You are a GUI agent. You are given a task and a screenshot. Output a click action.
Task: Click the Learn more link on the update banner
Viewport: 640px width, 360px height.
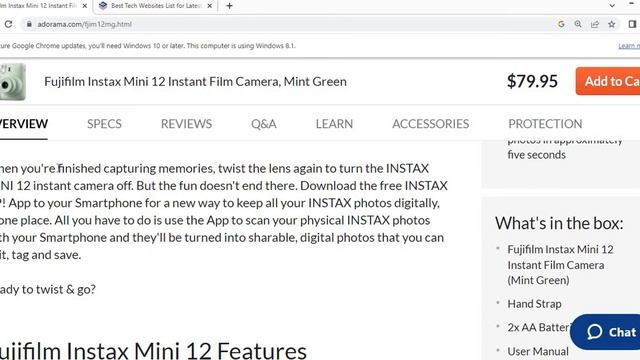(x=629, y=46)
